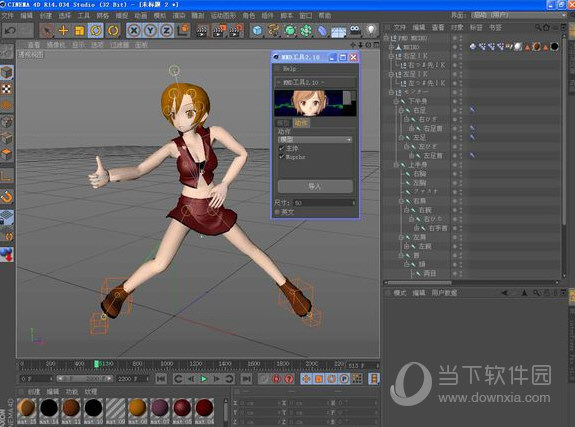Open the 界面 layout dropdown at top right
The image size is (575, 427).
[x=519, y=15]
